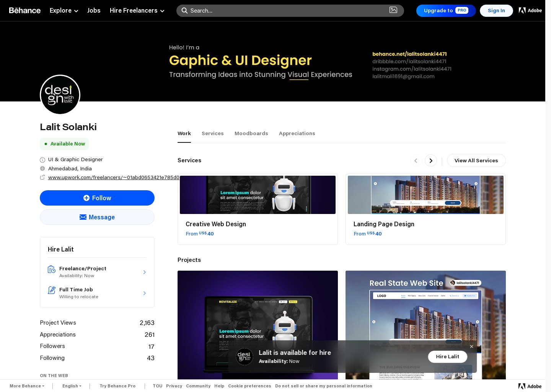Switch to the Moodboards tab
The width and height of the screenshot is (551, 392).
click(251, 133)
